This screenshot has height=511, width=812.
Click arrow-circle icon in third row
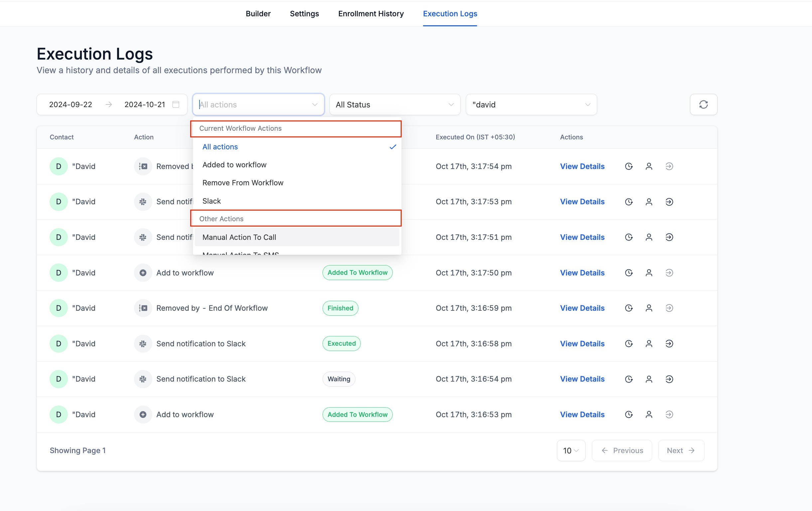pos(669,237)
